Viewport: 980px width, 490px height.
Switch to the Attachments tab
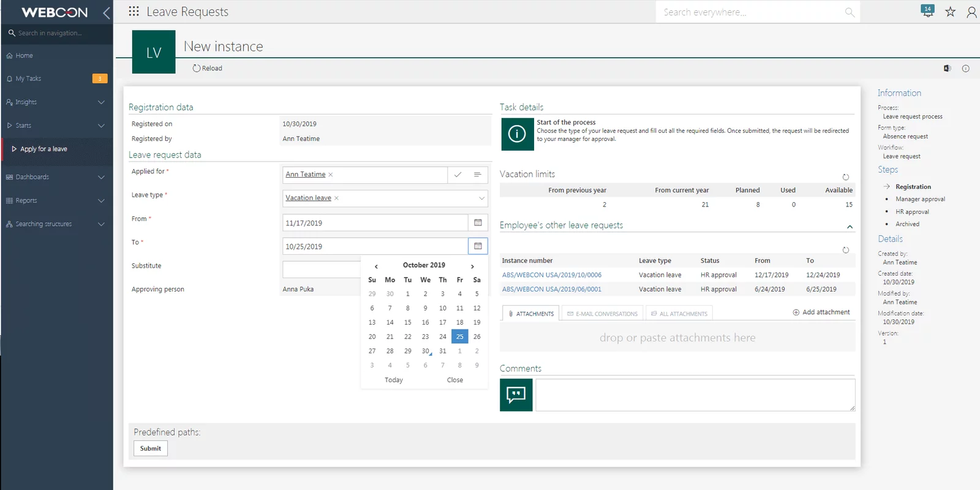(530, 314)
